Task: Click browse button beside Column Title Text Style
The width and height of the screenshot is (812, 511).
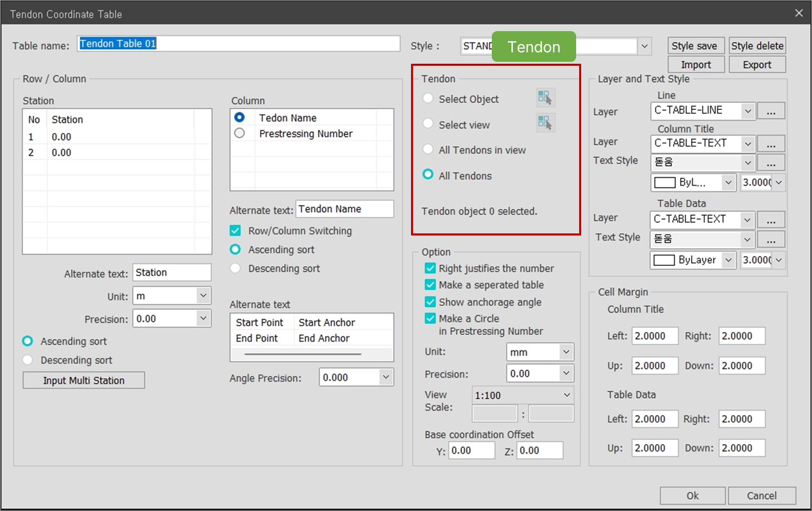Action: (x=771, y=163)
